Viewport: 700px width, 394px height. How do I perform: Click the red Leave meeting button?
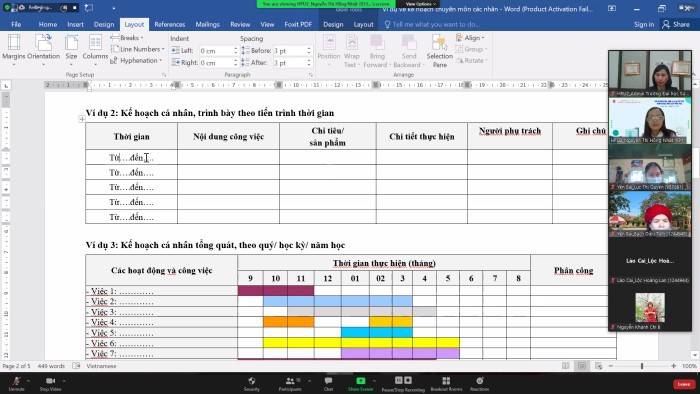(x=683, y=384)
